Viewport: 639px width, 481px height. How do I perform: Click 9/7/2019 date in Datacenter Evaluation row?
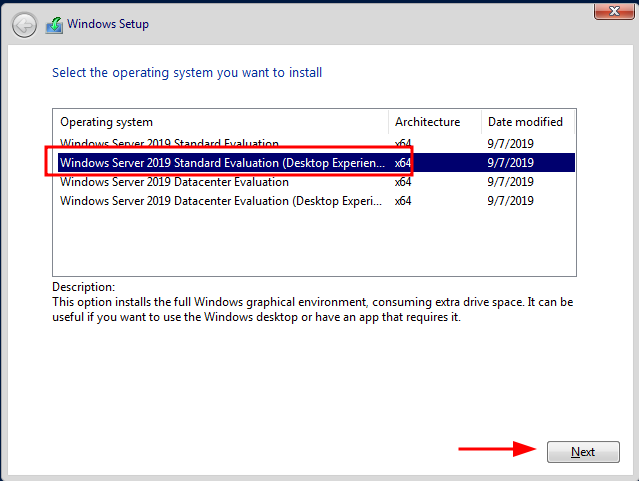tap(510, 182)
